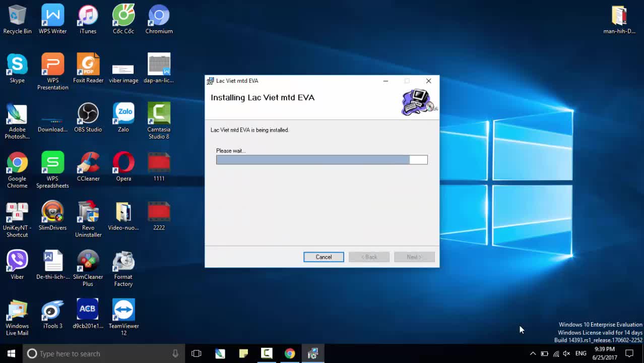644x363 pixels.
Task: Select the 2222 video file
Action: coord(159,216)
